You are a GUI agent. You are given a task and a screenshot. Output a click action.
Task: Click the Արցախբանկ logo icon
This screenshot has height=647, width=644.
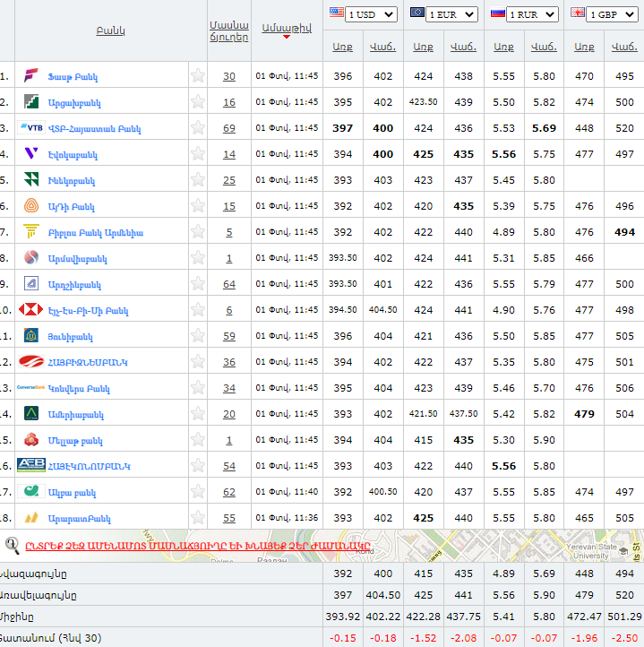[31, 101]
